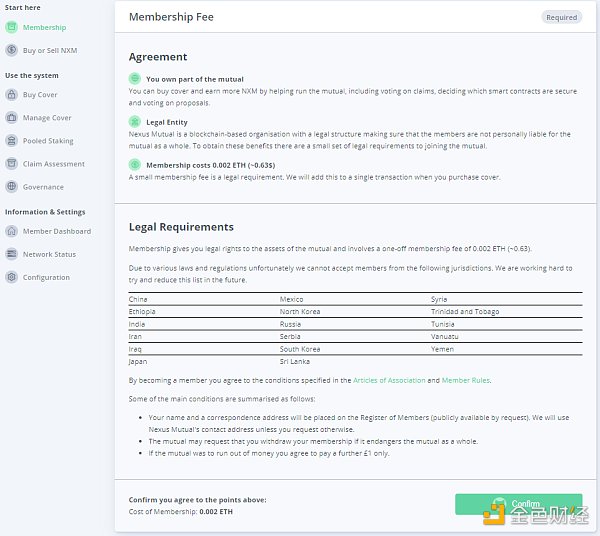Open the Network Status menu item
This screenshot has height=536, width=600.
click(x=49, y=254)
